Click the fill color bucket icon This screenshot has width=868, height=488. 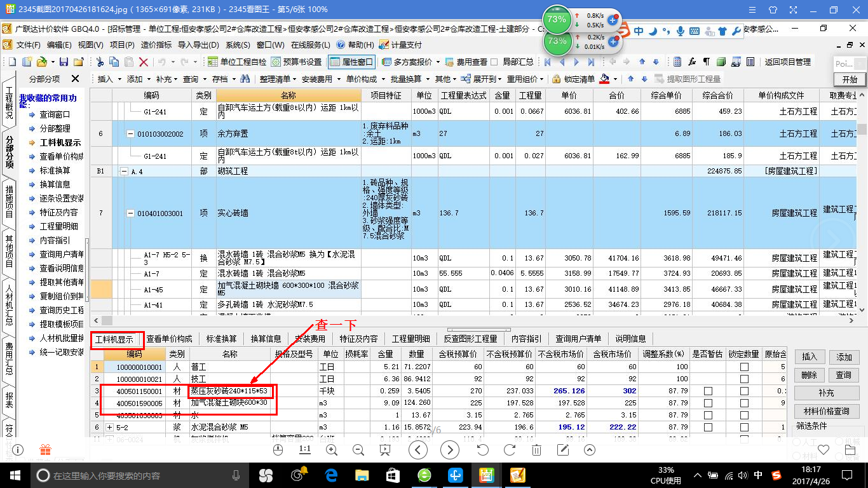click(604, 79)
